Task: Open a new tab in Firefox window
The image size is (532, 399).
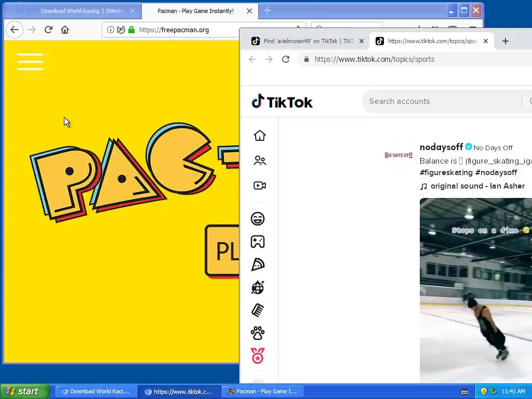Action: (267, 11)
